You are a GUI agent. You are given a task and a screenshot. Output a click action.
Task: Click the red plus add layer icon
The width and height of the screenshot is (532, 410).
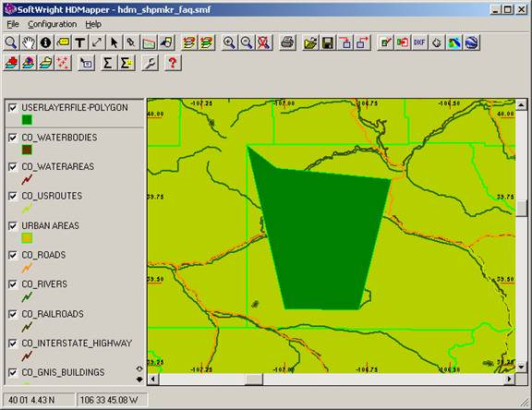(11, 63)
